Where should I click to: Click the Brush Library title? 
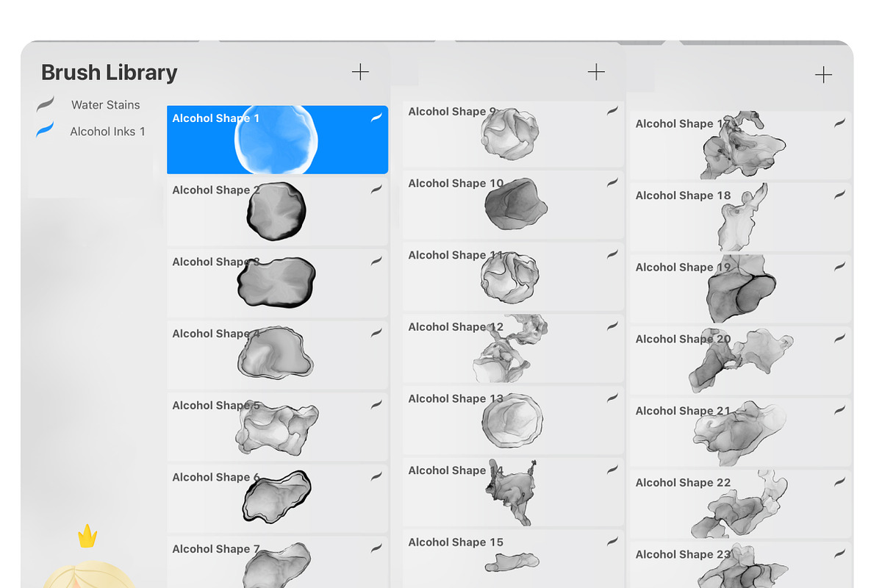click(x=109, y=73)
